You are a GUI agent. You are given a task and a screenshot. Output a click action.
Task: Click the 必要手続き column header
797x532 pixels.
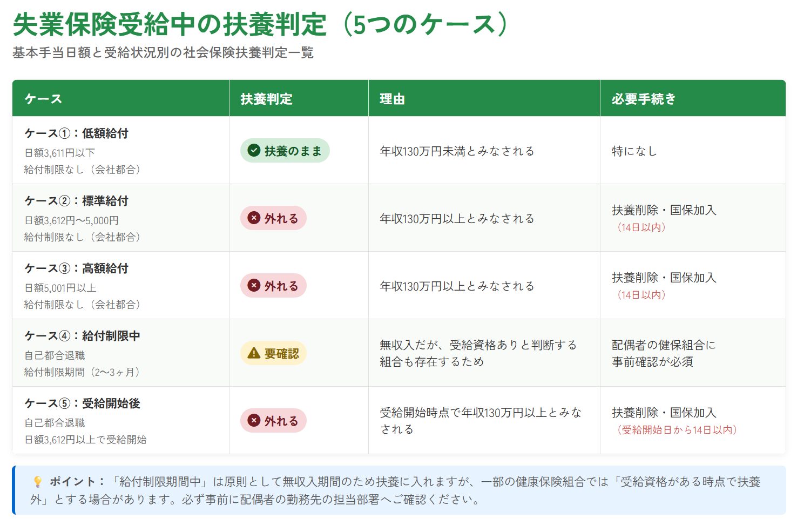click(643, 99)
